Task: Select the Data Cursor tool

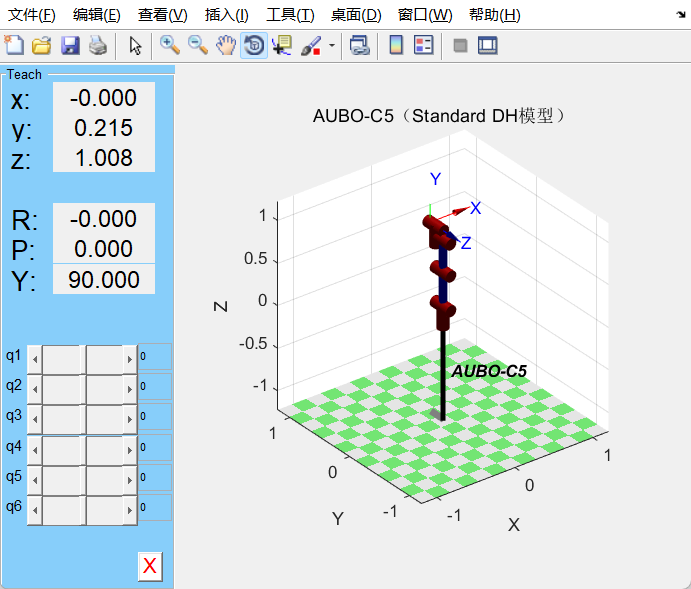Action: (x=282, y=45)
